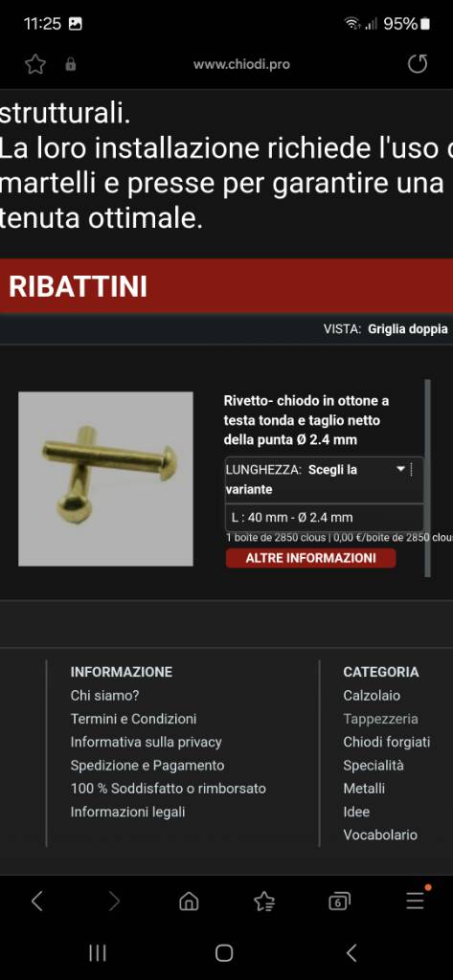Open the brass rivet product image

(105, 479)
